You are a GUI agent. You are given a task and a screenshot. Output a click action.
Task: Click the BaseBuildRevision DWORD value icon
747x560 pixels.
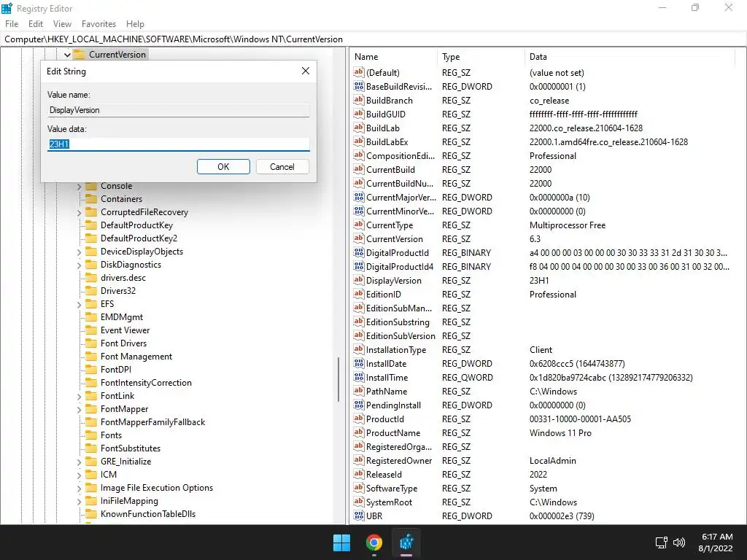(359, 86)
